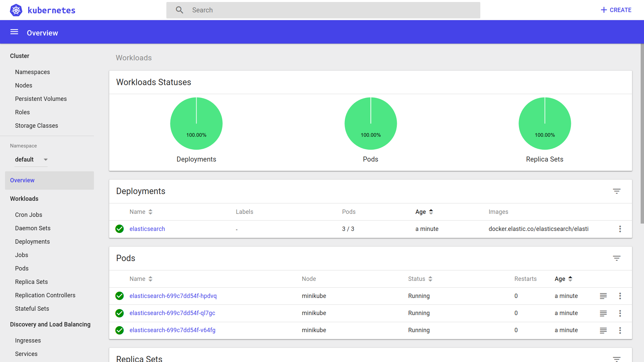Click the CREATE button
The width and height of the screenshot is (644, 362).
(x=616, y=10)
